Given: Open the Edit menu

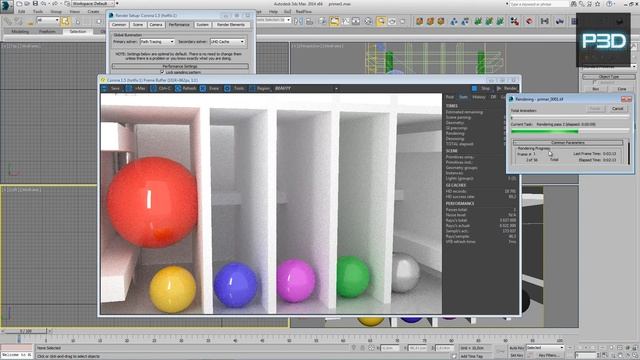Looking at the screenshot, I should pyautogui.click(x=22, y=12).
